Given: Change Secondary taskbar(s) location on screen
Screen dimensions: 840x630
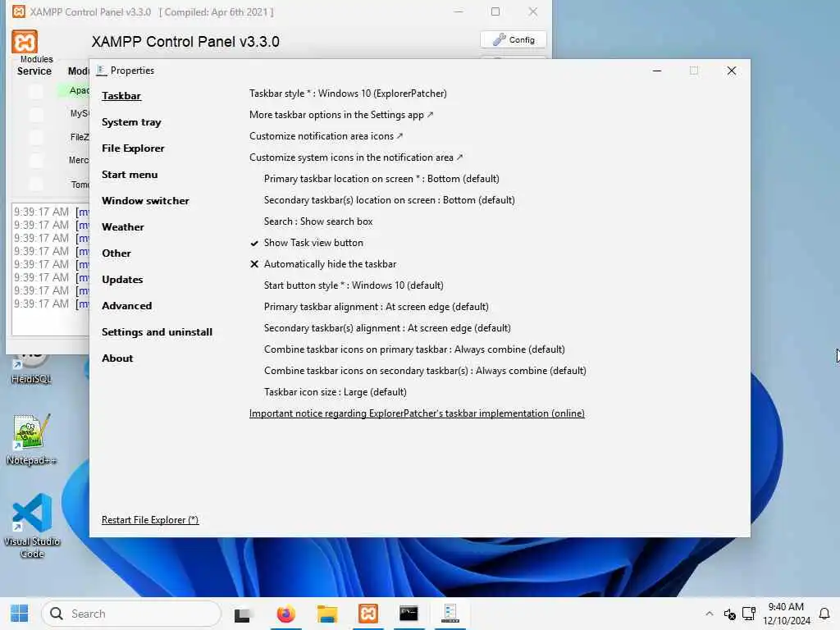Looking at the screenshot, I should 389,200.
